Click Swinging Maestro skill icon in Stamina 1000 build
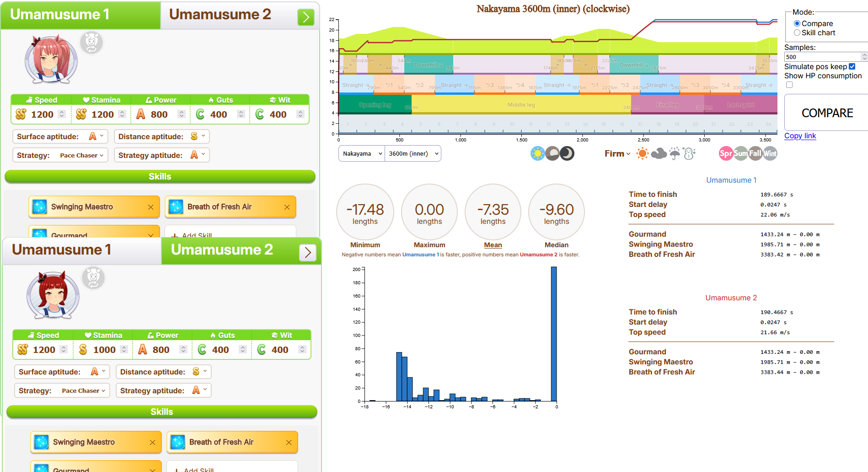The image size is (868, 472). 41,442
